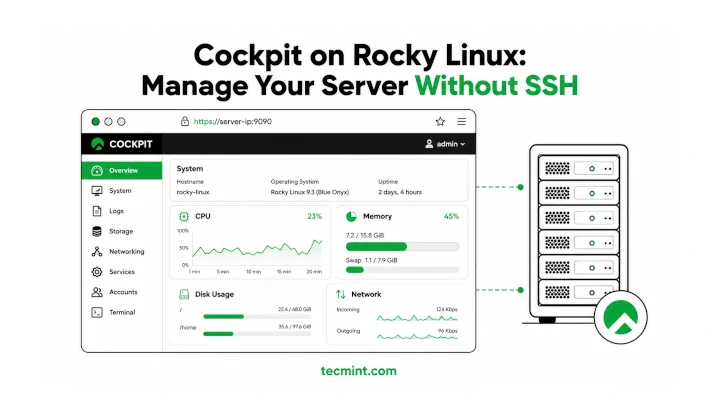Open the System sidebar item

[x=122, y=191]
